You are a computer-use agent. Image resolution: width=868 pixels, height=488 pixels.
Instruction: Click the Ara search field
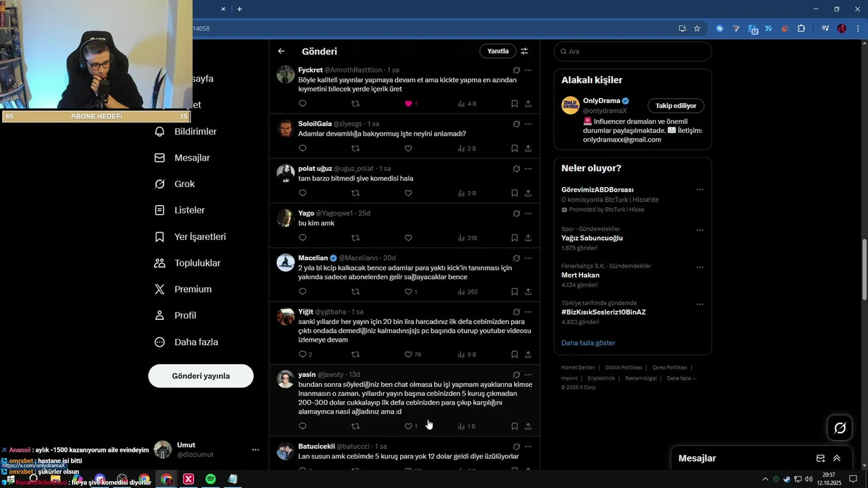[633, 52]
